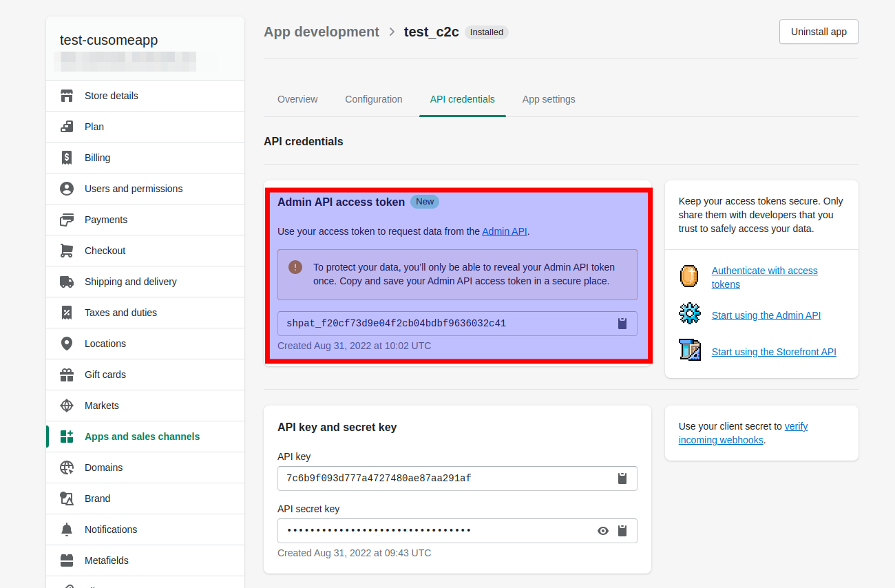Screen dimensions: 895x588
Task: Go back to App development breadcrumb
Action: click(x=322, y=32)
